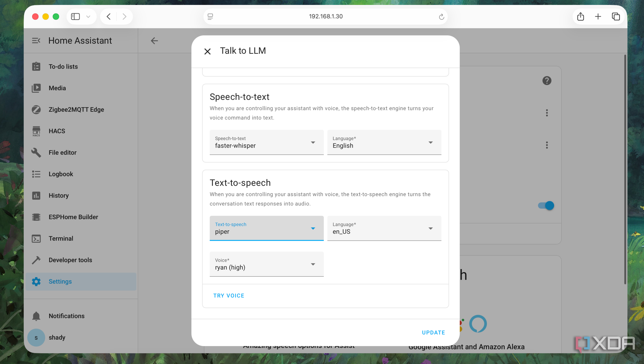Open the Settings panel

pos(81,282)
